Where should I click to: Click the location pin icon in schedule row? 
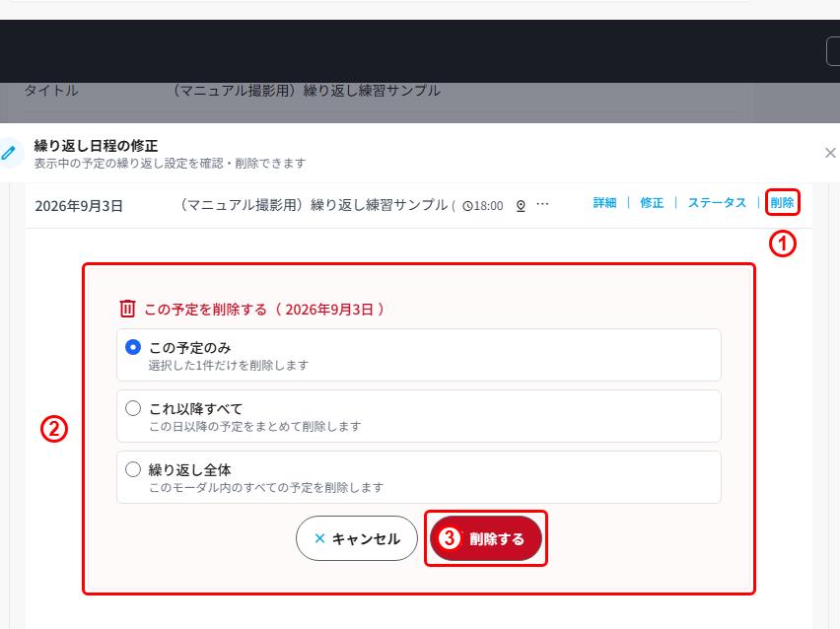(521, 206)
